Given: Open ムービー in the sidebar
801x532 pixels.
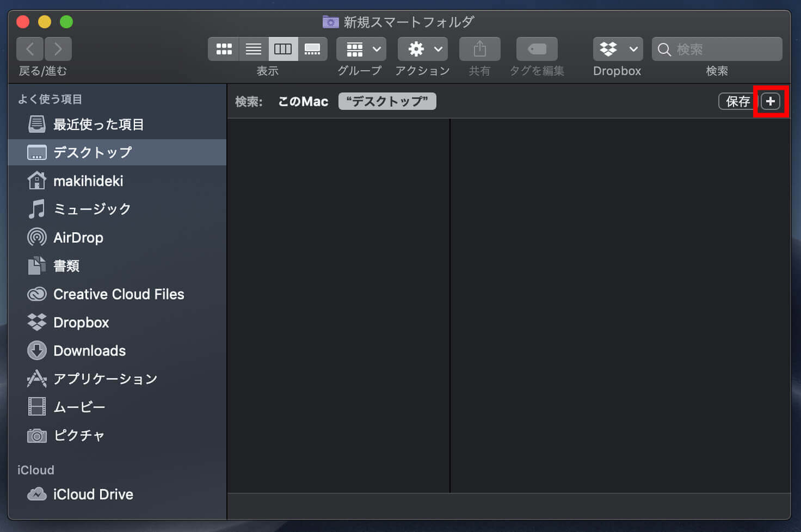Looking at the screenshot, I should [117, 407].
